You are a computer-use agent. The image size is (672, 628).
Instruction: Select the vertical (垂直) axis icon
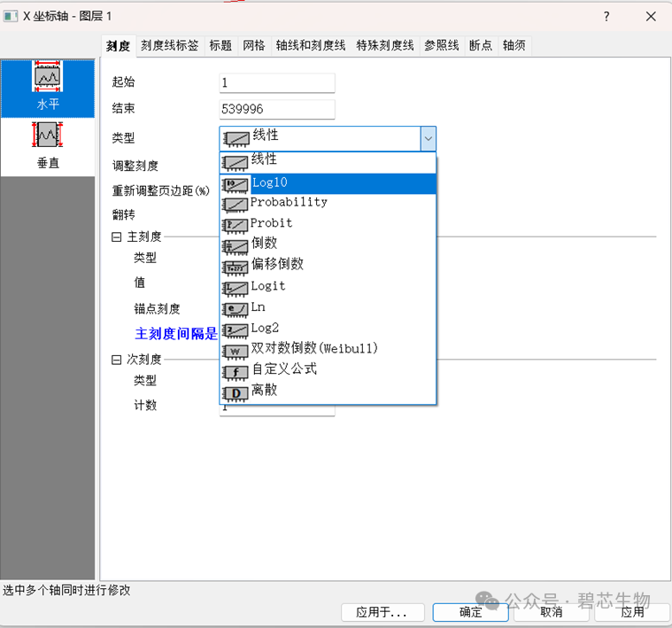coord(47,135)
